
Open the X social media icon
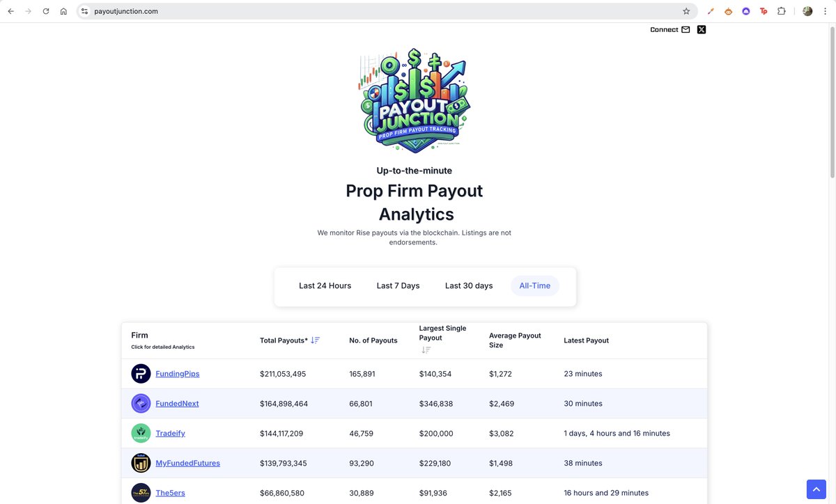702,29
